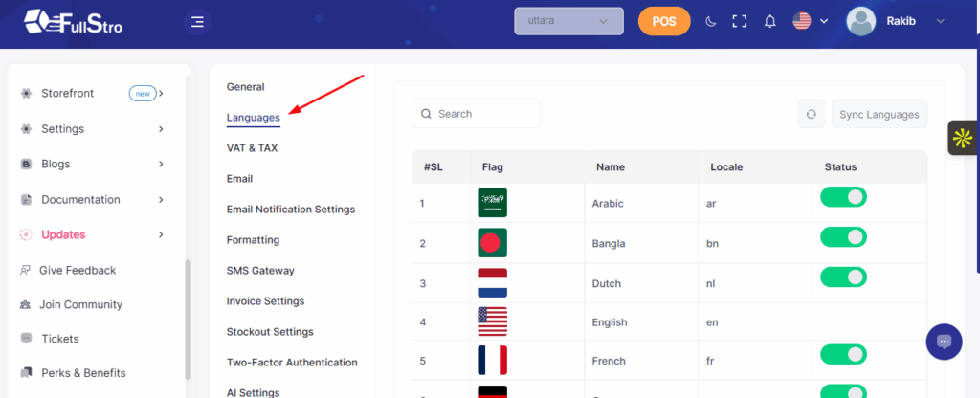Open the chat support bubble
Screen dimensions: 980x398
click(944, 342)
